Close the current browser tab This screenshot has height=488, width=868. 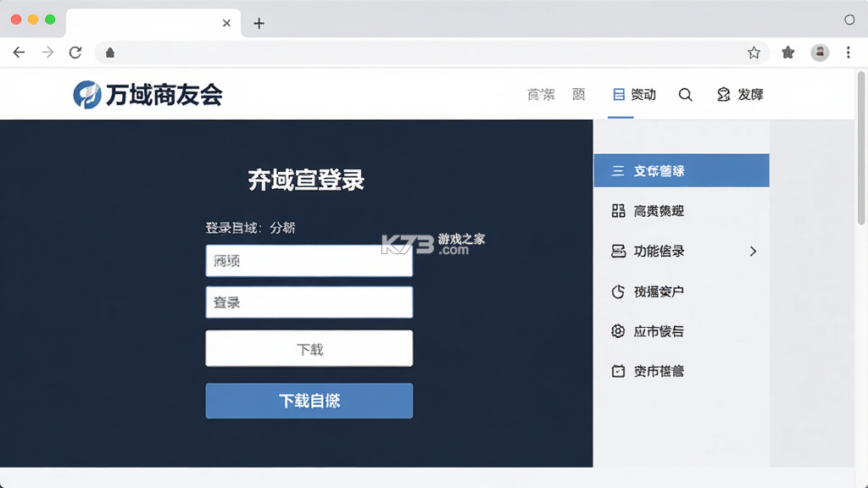click(226, 23)
